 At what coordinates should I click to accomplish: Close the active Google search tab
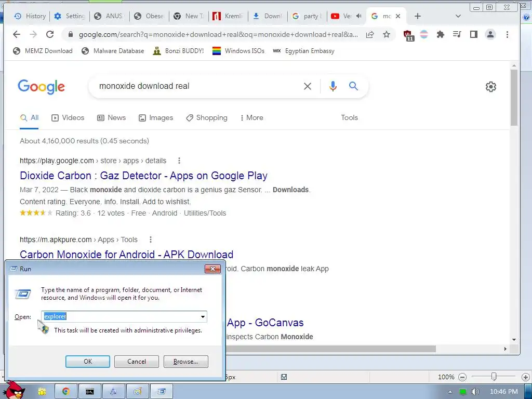click(x=398, y=16)
